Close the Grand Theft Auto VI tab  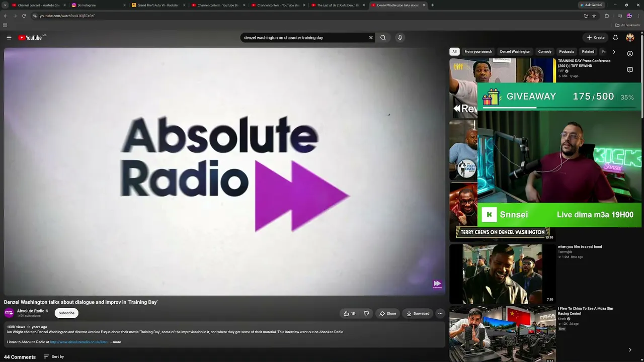184,5
